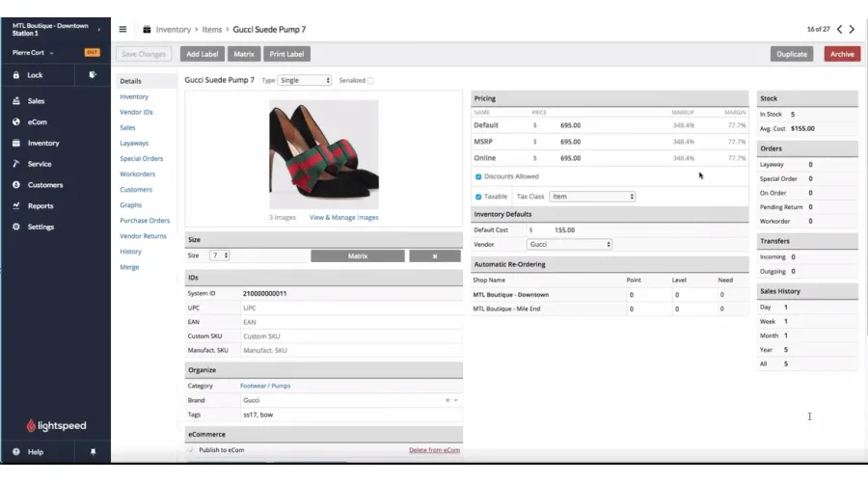The width and height of the screenshot is (868, 482).
Task: Click the Tags field with ss17, bow
Action: pos(351,415)
